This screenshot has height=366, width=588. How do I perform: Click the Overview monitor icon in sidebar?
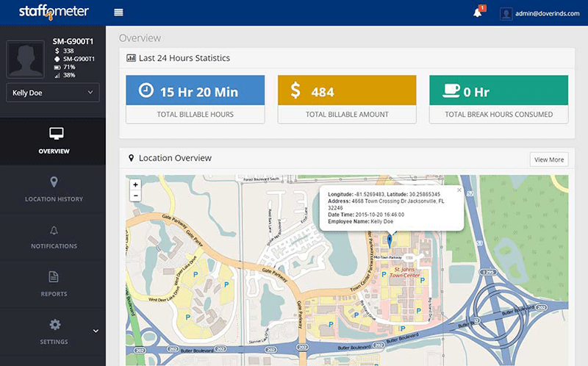coord(54,134)
